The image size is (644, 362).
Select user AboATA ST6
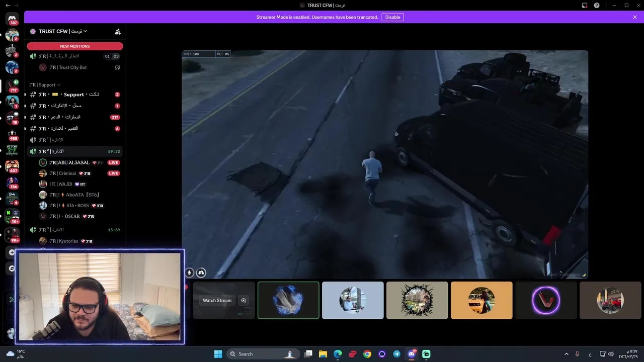(79, 195)
